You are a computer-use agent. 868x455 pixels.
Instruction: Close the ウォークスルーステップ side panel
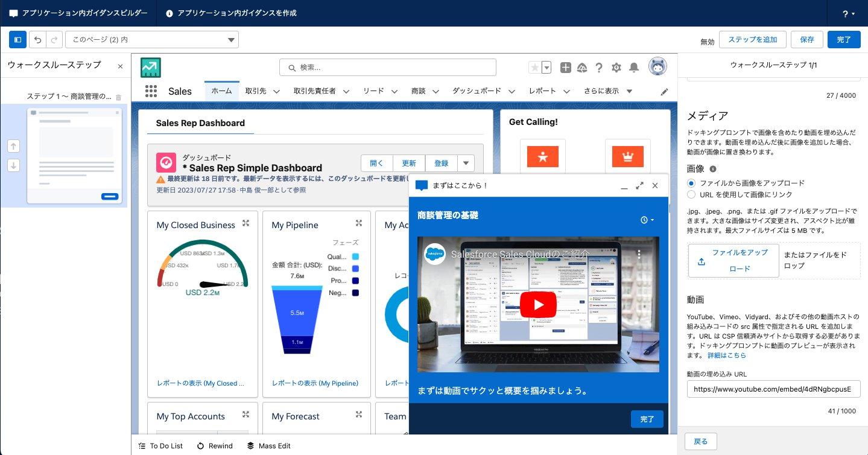click(120, 66)
